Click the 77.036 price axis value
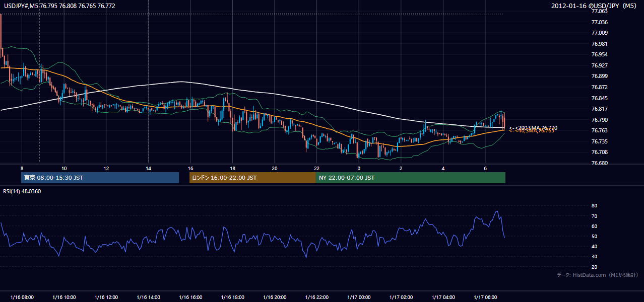This screenshot has width=644, height=302. [x=599, y=22]
